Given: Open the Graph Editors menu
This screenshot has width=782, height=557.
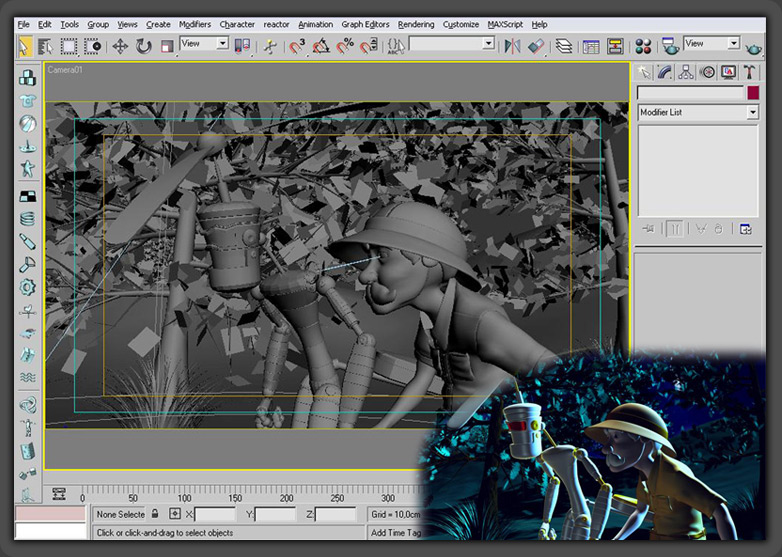Looking at the screenshot, I should [365, 24].
